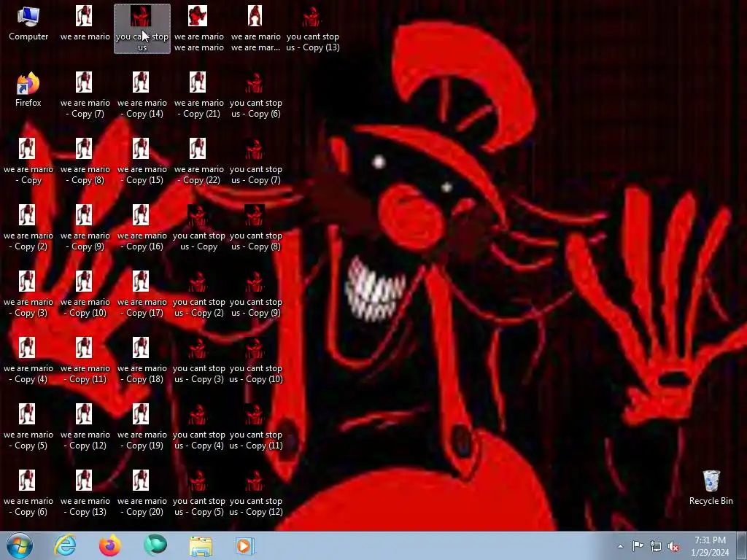
Task: Open Windows Media Player taskbar icon
Action: tap(245, 545)
